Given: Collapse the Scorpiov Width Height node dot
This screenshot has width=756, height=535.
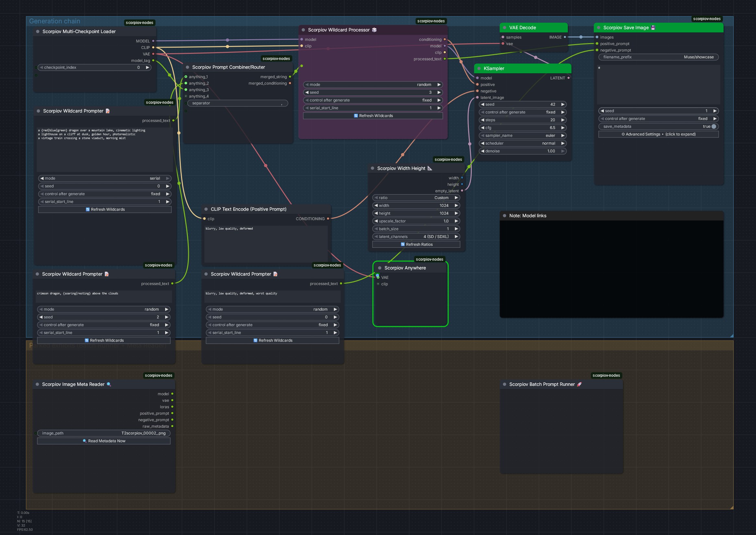Looking at the screenshot, I should pos(372,168).
